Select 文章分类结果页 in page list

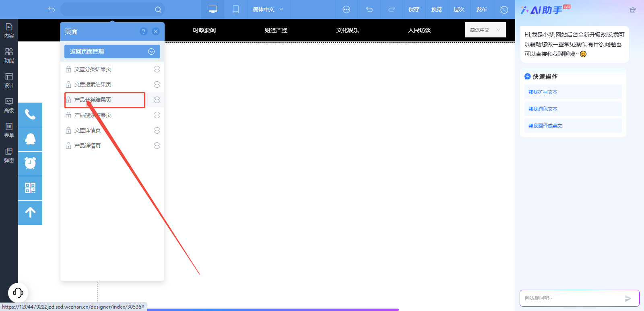93,69
